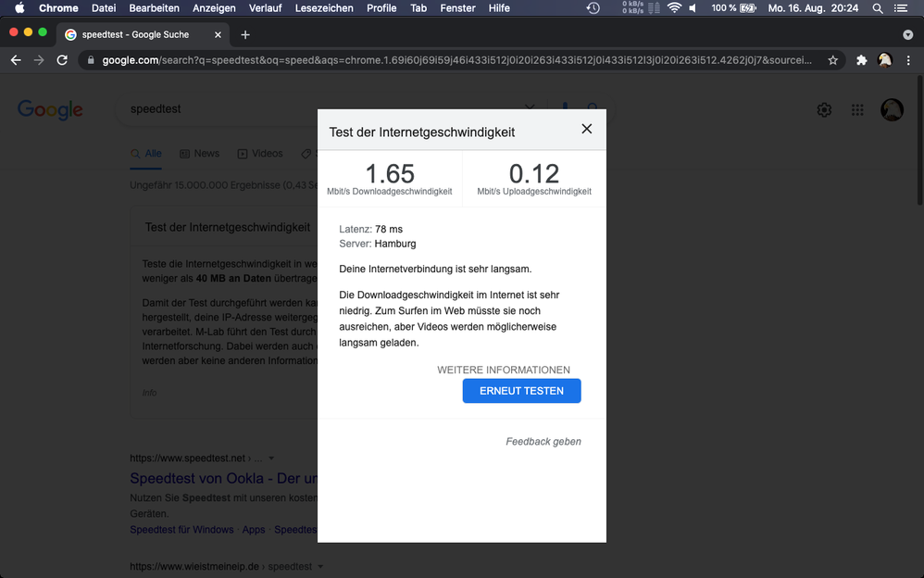The width and height of the screenshot is (924, 578).
Task: Click the Google logo
Action: (x=50, y=109)
